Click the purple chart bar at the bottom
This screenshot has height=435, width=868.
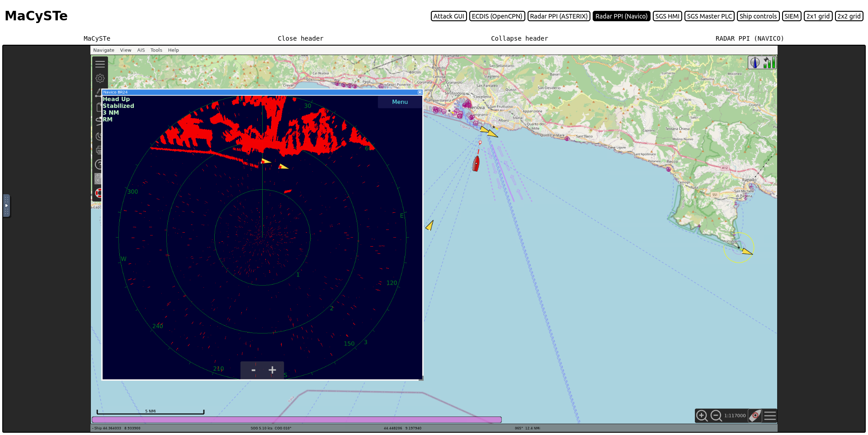297,420
